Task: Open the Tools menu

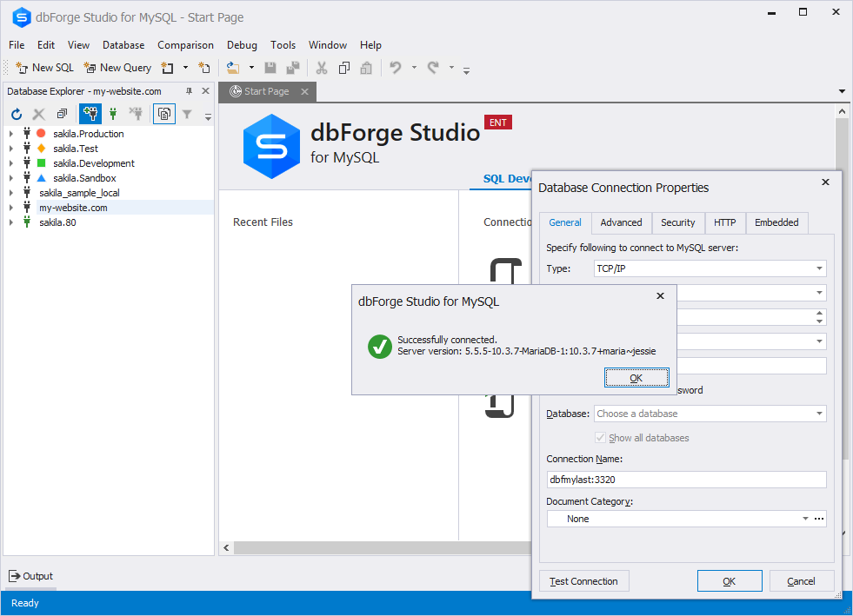Action: [283, 45]
